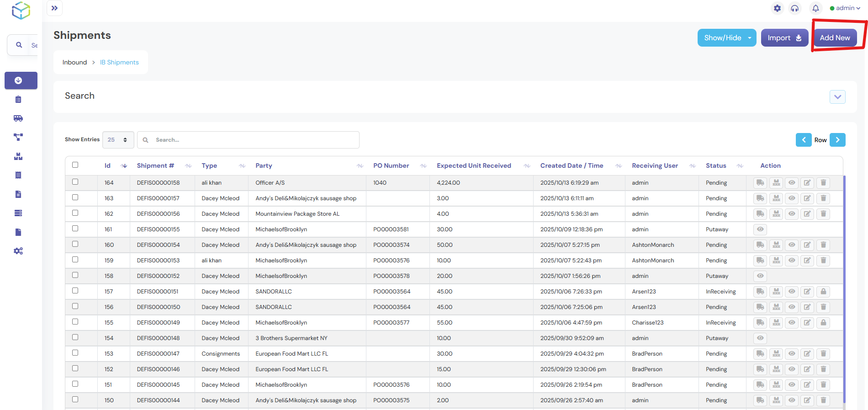Click the settings gear icon in header
This screenshot has width=868, height=410.
777,8
